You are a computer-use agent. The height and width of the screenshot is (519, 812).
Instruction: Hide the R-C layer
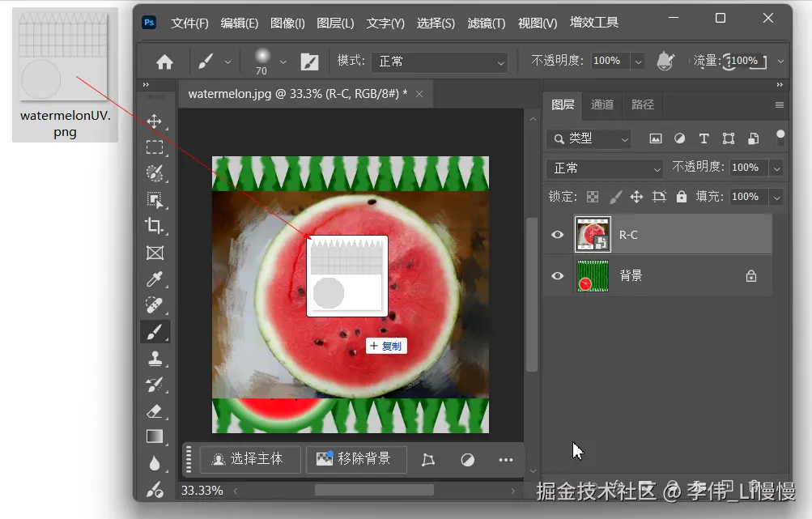tap(557, 235)
